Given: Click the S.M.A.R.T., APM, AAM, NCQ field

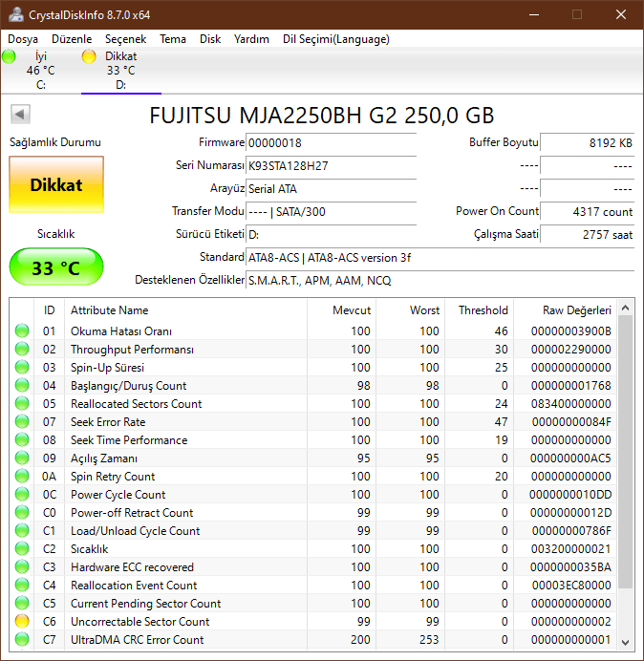Looking at the screenshot, I should (x=440, y=280).
